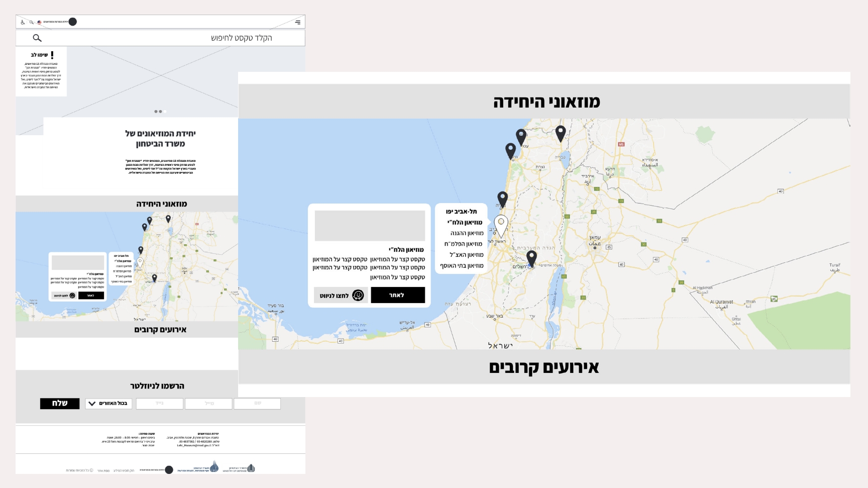The width and height of the screenshot is (868, 488).
Task: Click the Lehi_Museum@mod.gov.il email link
Action: pyautogui.click(x=195, y=445)
